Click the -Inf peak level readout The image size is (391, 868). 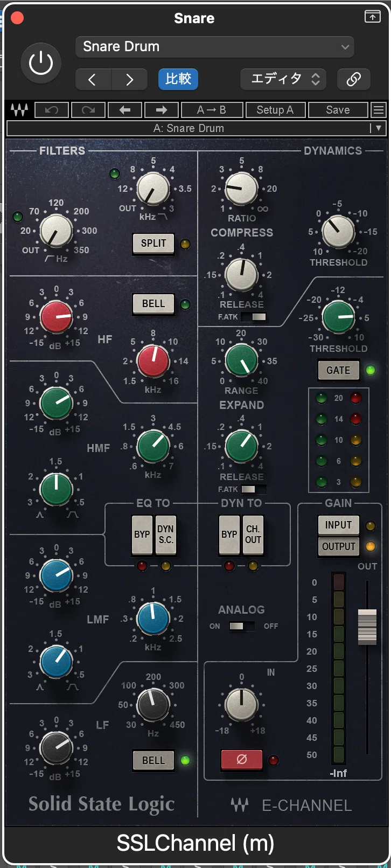tap(338, 773)
